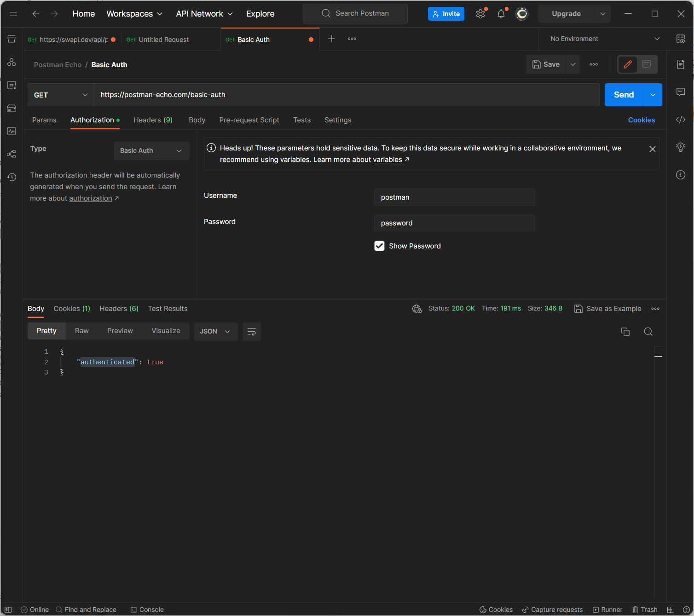Image resolution: width=694 pixels, height=616 pixels.
Task: Change the GET method dropdown
Action: point(61,95)
